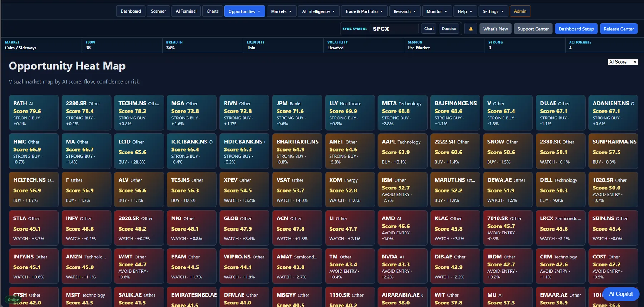Select the SUNPHARMA.NS tile
Screen dimensions: 644x307
[613, 151]
